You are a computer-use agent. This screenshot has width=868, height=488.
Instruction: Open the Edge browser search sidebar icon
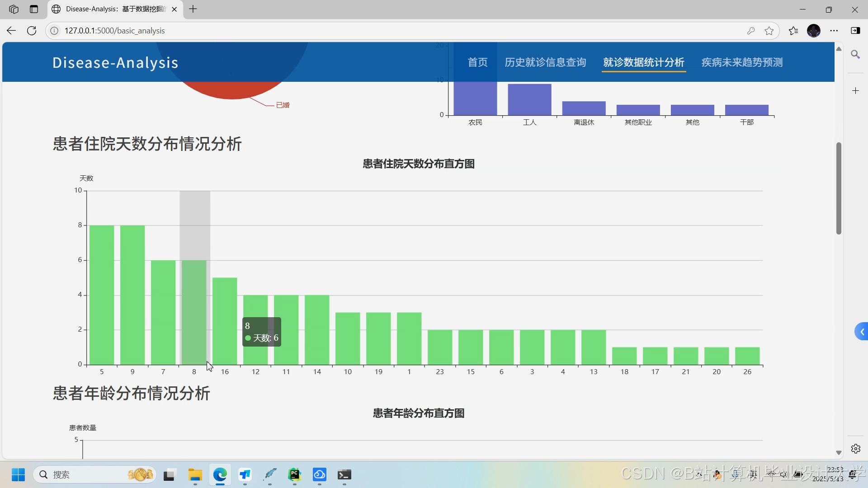(x=856, y=54)
